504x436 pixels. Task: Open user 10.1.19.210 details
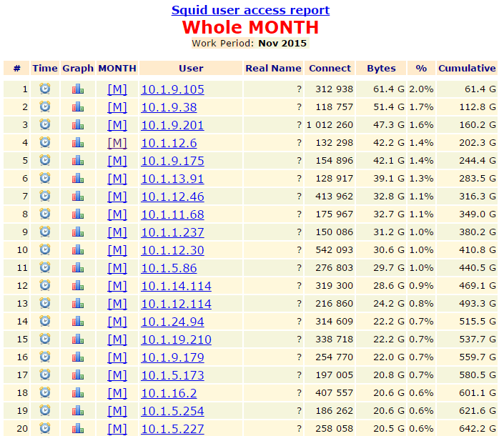point(176,340)
